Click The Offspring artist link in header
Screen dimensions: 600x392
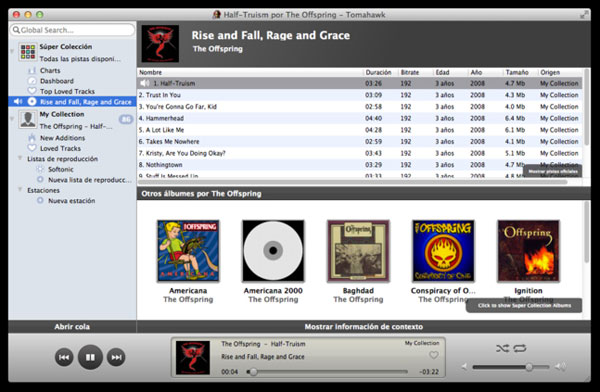tap(218, 49)
